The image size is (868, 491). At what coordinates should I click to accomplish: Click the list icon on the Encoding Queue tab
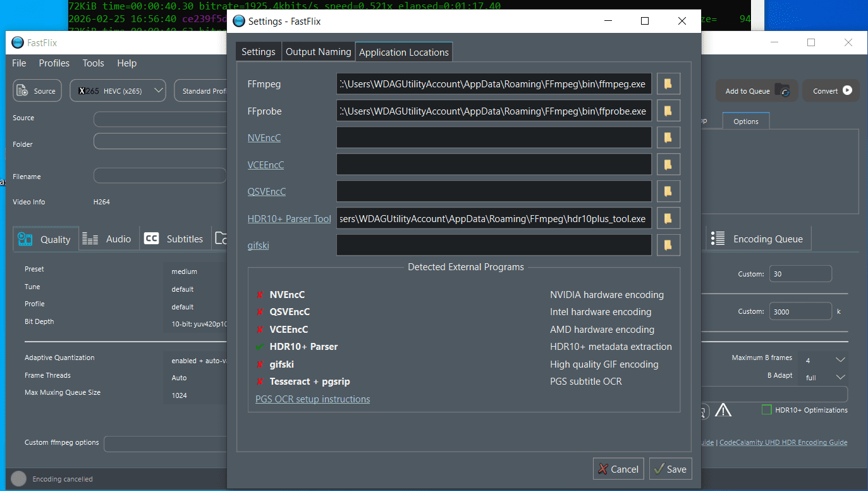coord(718,239)
